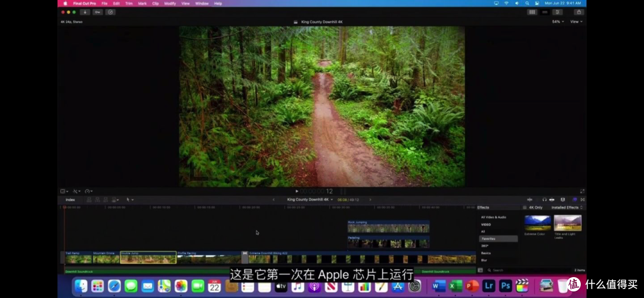
Task: Click the Spotlight search icon in menu bar
Action: click(x=527, y=4)
